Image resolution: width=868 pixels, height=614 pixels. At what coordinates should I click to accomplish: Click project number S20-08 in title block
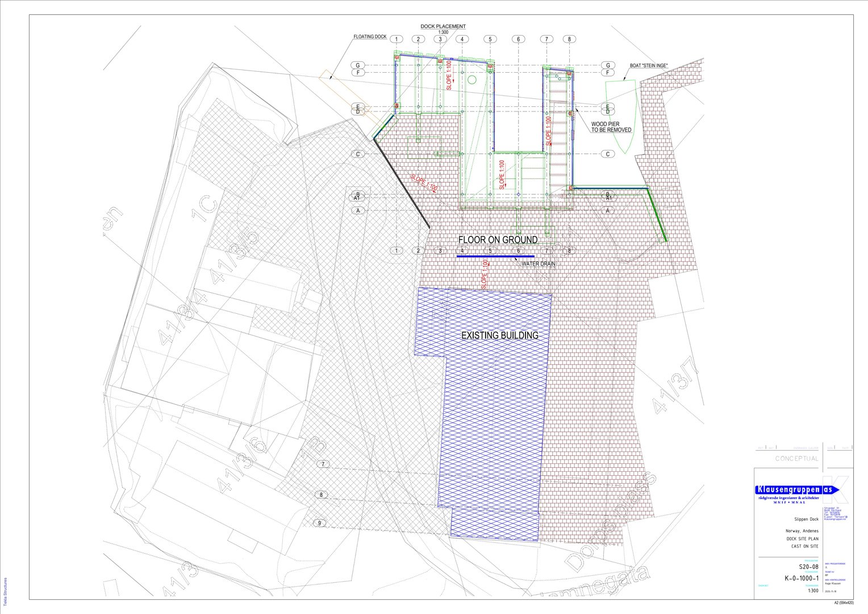[808, 567]
